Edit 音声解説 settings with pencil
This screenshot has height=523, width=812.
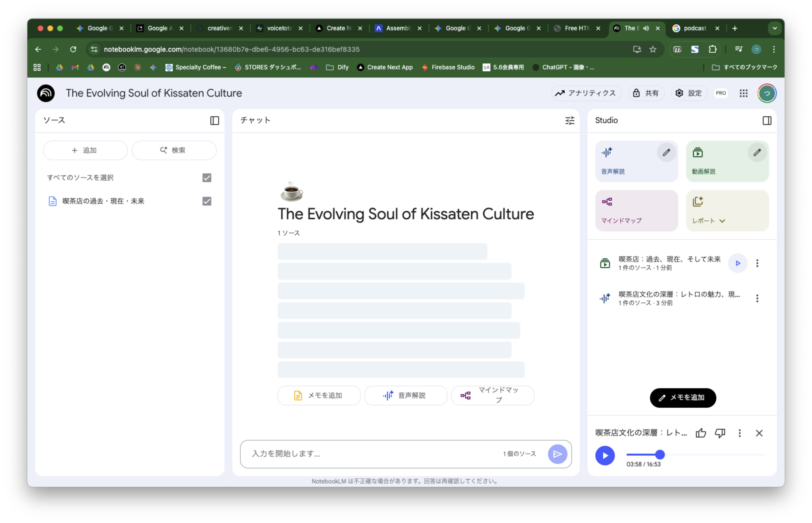point(666,153)
